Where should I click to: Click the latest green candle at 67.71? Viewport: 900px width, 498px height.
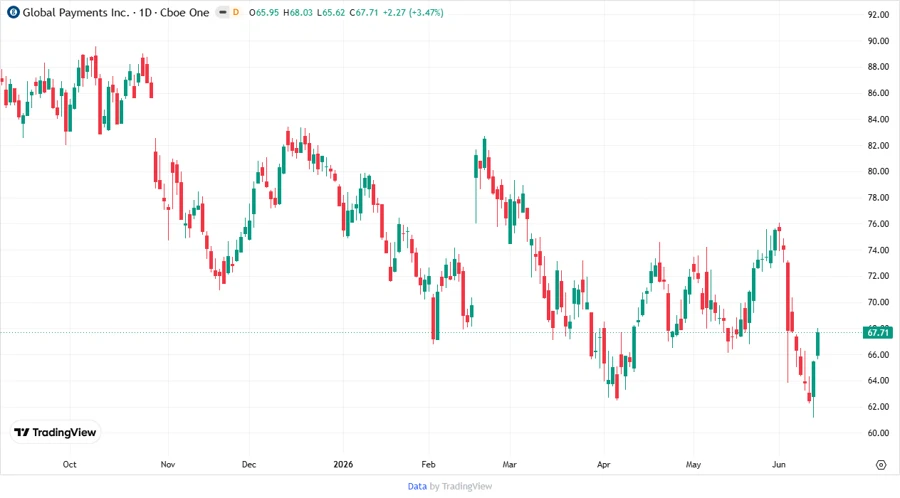click(x=818, y=344)
